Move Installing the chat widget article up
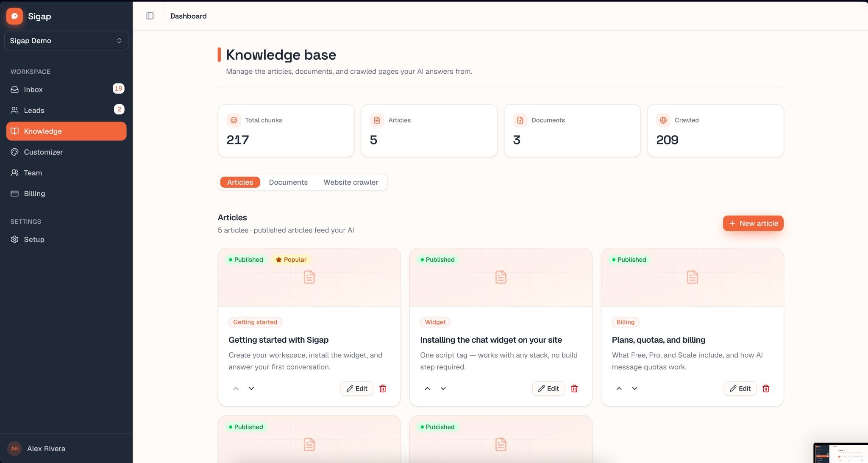 [x=427, y=388]
